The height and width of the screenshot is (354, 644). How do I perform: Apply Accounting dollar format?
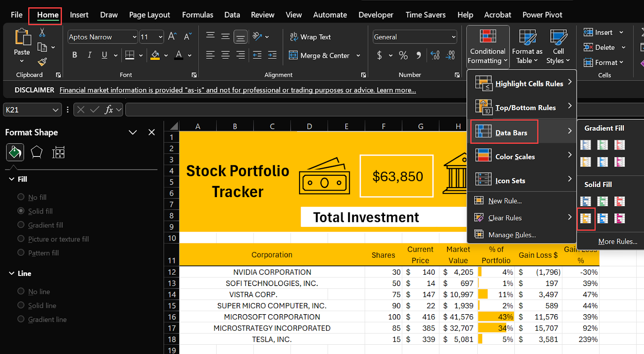point(379,55)
